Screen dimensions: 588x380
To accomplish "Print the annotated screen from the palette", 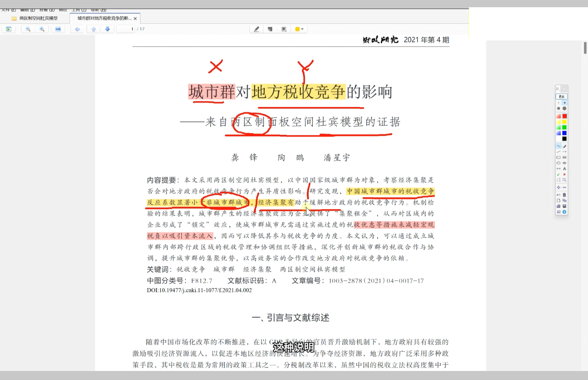I will click(x=558, y=206).
